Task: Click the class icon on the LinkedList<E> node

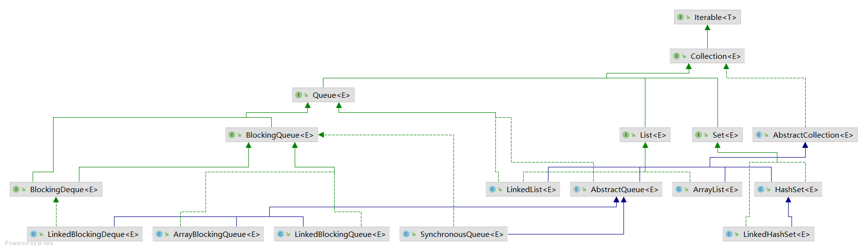Action: 492,189
